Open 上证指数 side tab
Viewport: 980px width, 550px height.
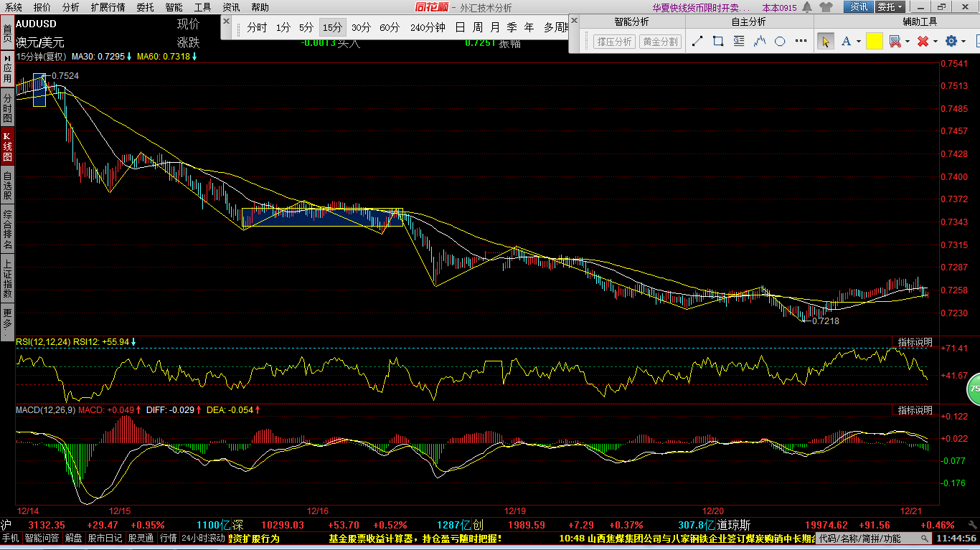[7, 279]
